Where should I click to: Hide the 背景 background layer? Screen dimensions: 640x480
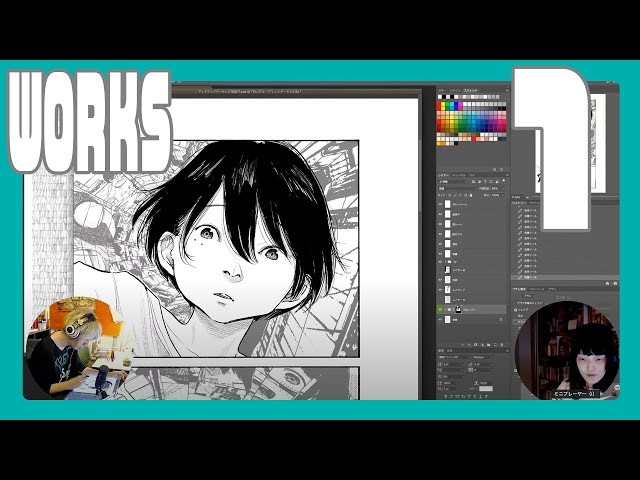440,320
